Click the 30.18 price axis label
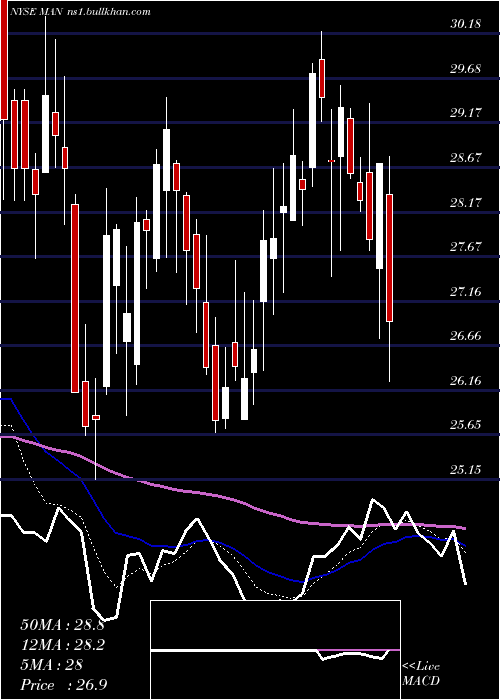 [466, 24]
